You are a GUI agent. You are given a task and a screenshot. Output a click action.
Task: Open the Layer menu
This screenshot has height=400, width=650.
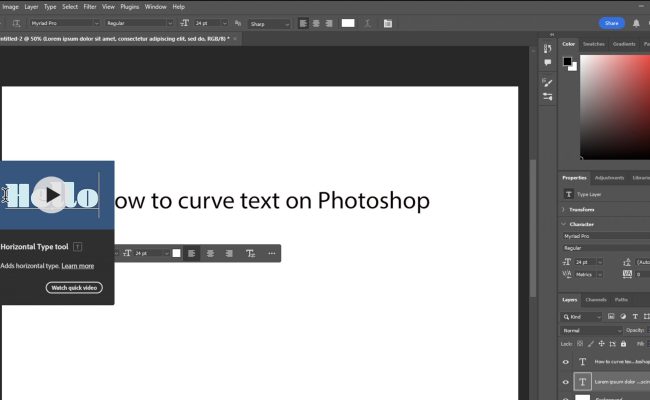(x=31, y=7)
